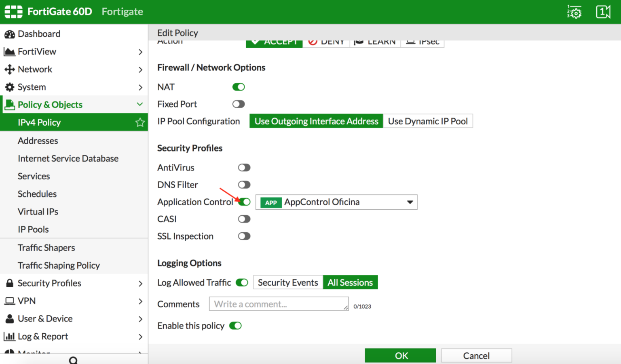
Task: Click the comment input field
Action: [x=278, y=304]
